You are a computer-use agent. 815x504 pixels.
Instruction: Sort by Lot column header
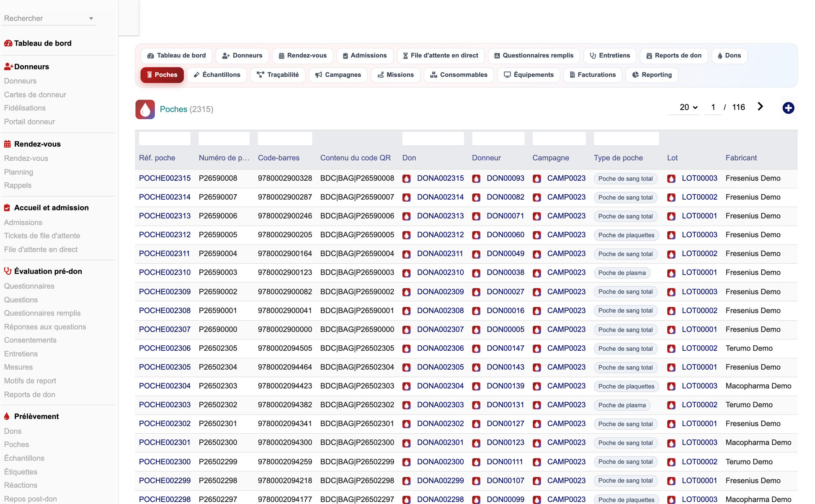click(672, 158)
